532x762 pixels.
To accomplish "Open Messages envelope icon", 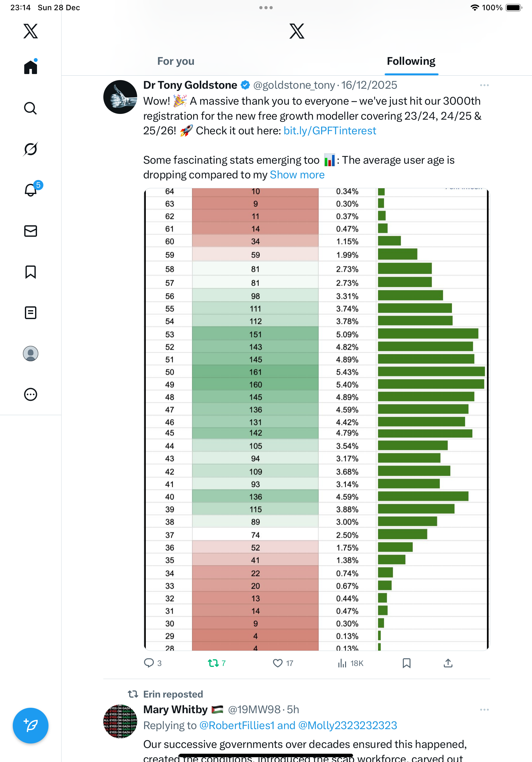I will coord(31,231).
